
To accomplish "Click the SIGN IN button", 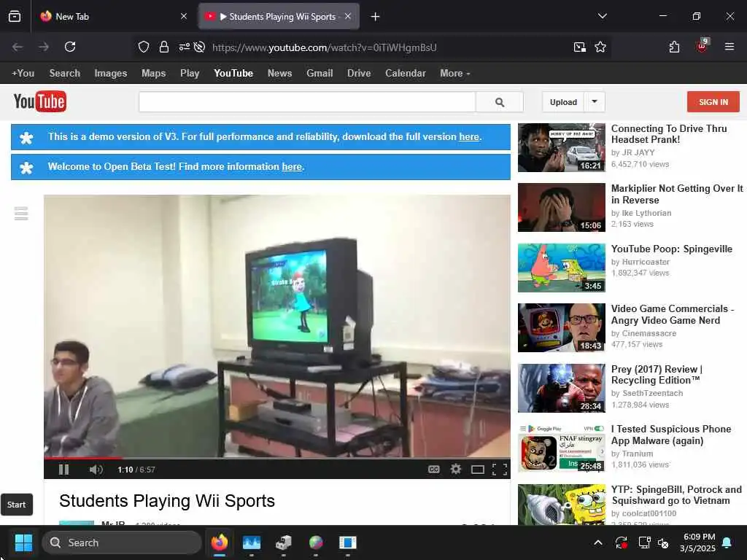I will 713,102.
